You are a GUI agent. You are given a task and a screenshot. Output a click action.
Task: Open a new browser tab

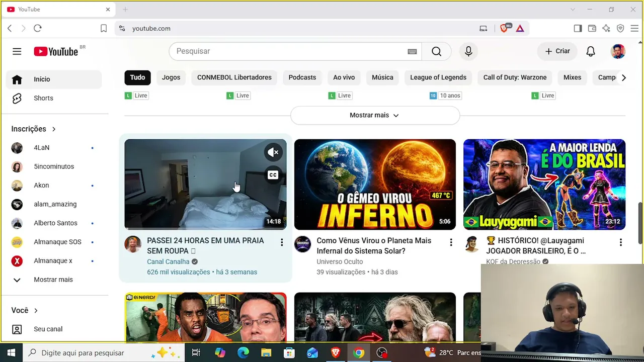click(125, 10)
